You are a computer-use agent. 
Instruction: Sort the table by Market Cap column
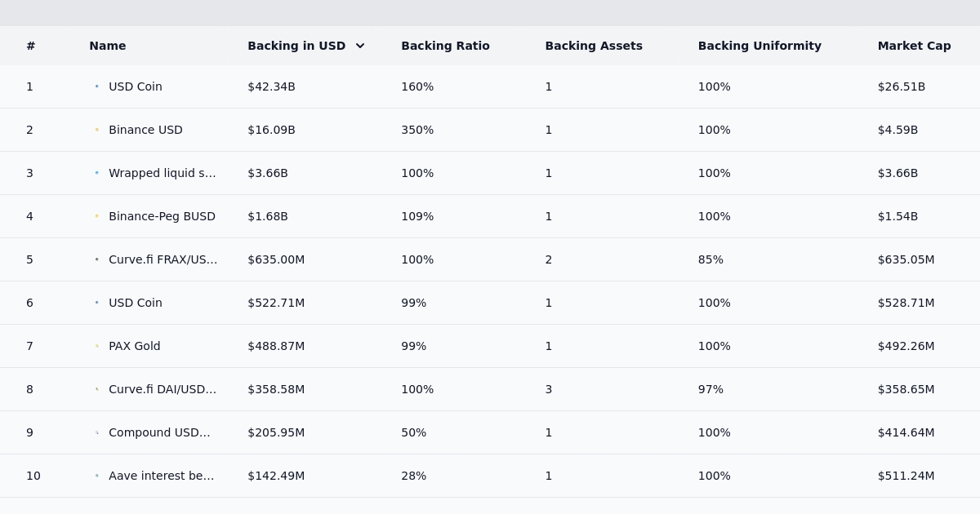pos(914,46)
